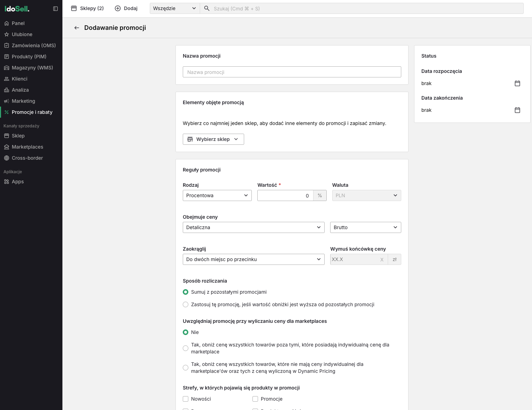Click the Klienci people icon
This screenshot has width=532, height=410.
coord(7,79)
